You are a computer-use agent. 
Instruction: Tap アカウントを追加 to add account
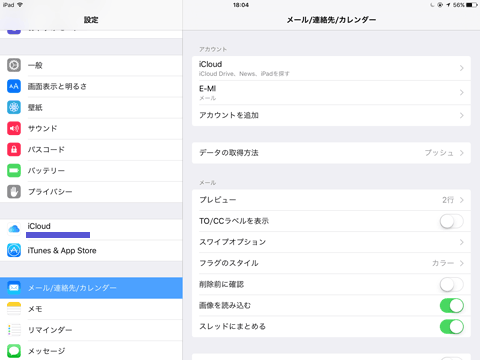331,115
